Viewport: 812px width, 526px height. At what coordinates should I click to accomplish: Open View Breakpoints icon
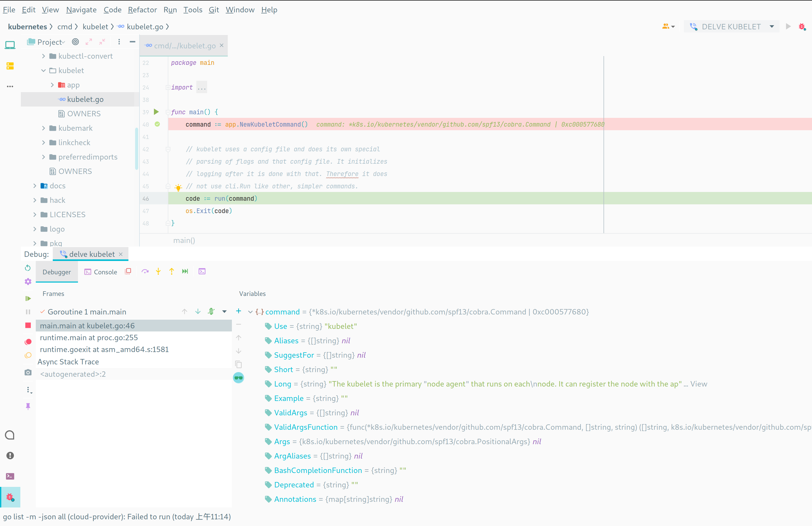[x=28, y=342]
